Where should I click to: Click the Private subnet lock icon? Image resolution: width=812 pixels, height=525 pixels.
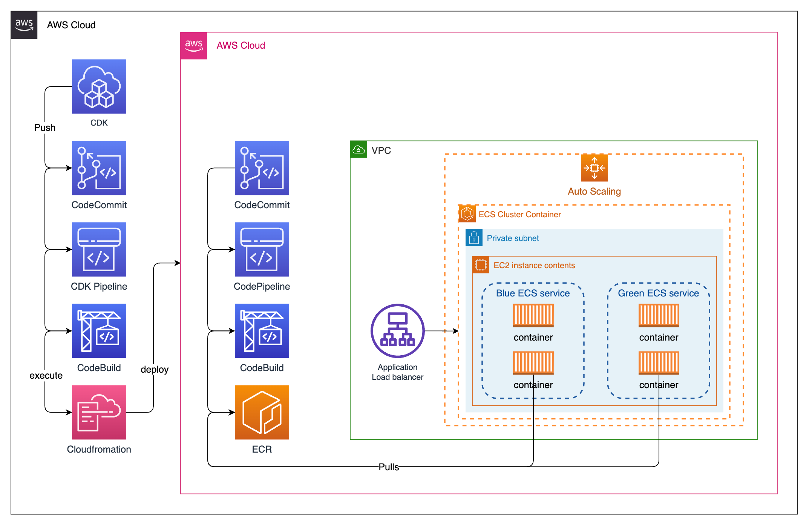point(474,238)
